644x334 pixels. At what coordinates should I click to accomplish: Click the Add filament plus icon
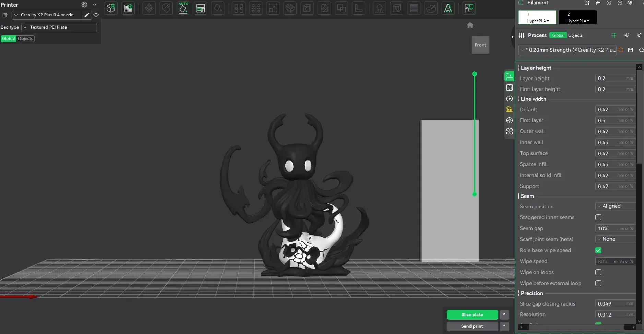click(609, 3)
